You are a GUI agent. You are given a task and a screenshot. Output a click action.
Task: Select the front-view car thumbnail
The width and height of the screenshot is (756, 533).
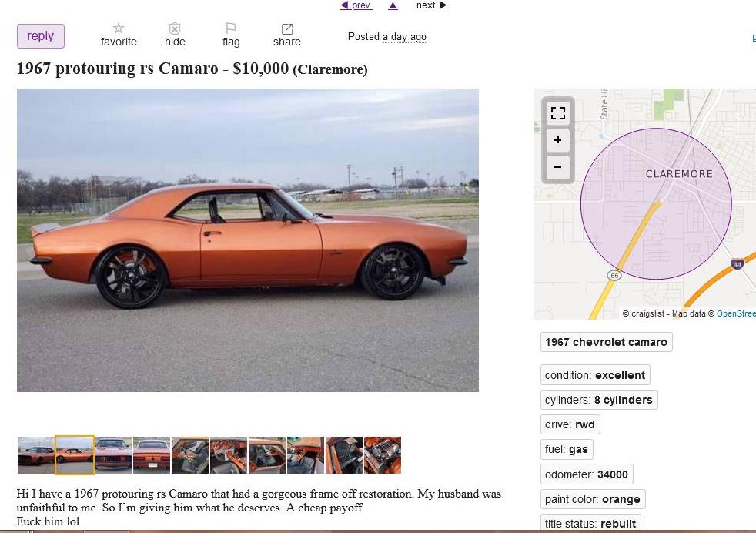[113, 455]
